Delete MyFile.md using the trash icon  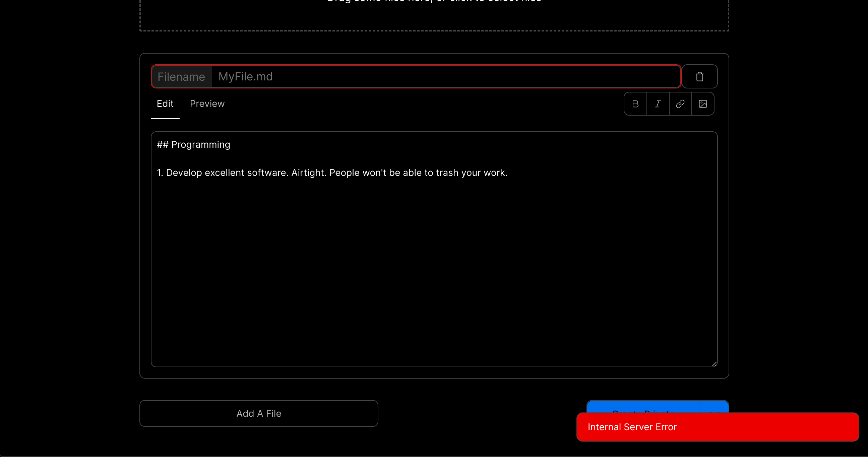tap(700, 76)
